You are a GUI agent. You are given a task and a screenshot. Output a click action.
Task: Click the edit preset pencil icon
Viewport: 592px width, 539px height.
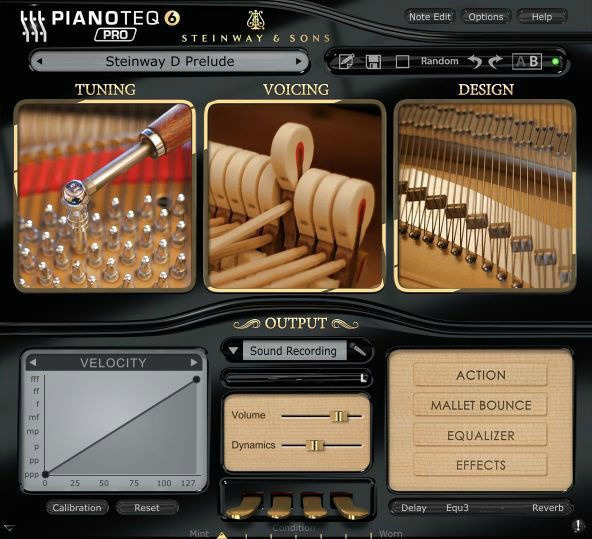(x=346, y=61)
